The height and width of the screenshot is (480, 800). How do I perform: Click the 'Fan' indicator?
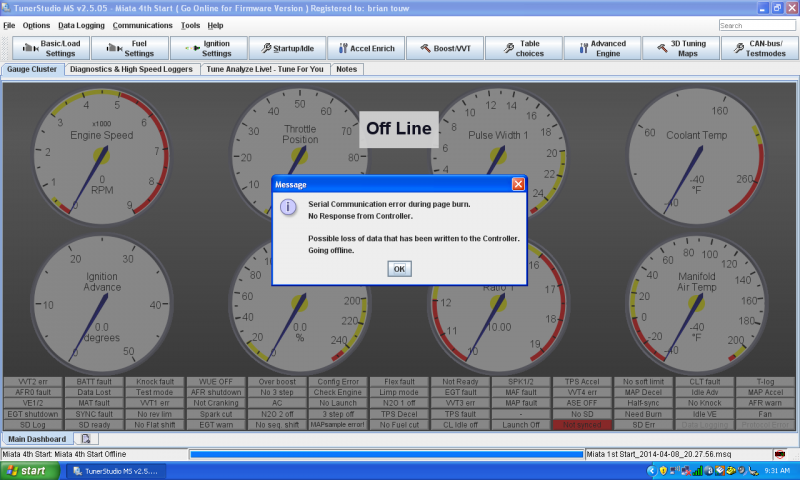[765, 414]
